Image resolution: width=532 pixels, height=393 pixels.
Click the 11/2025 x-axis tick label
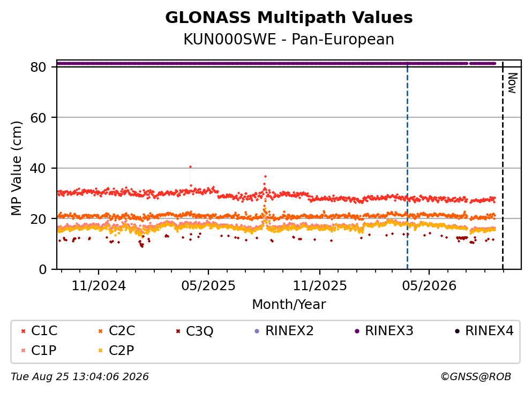coord(320,286)
